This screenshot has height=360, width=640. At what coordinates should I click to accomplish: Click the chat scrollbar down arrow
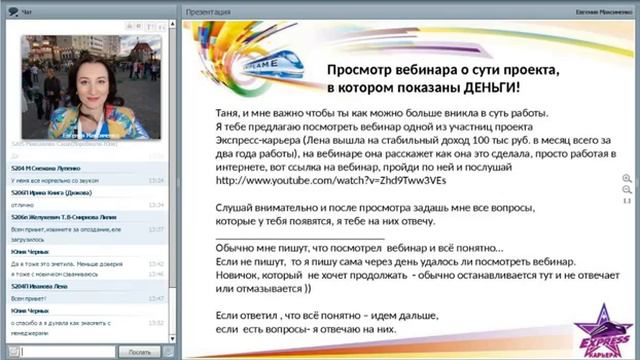point(172,339)
